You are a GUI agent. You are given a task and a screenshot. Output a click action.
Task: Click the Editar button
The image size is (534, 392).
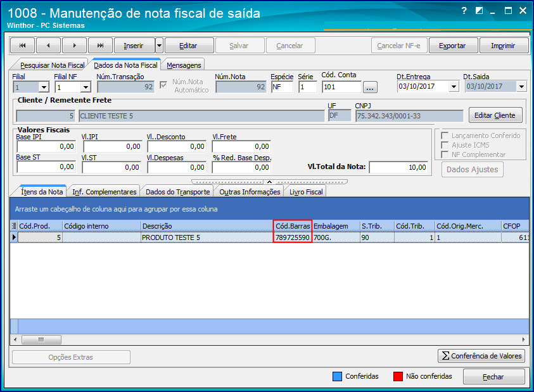click(188, 46)
